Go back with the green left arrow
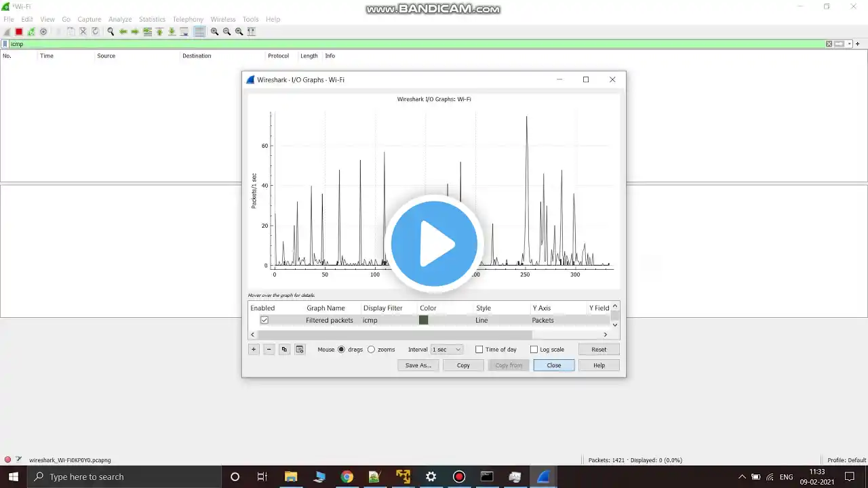This screenshot has height=488, width=868. tap(123, 32)
